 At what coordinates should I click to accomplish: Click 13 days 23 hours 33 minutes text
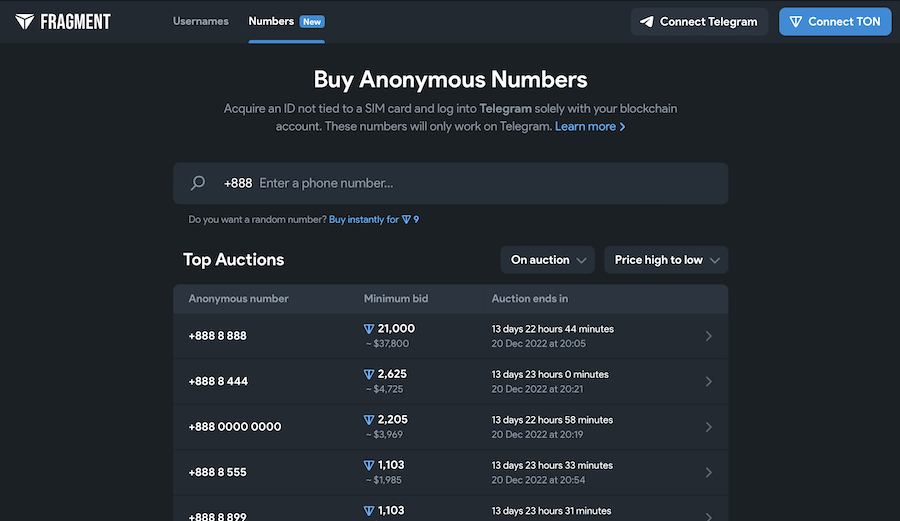(552, 465)
